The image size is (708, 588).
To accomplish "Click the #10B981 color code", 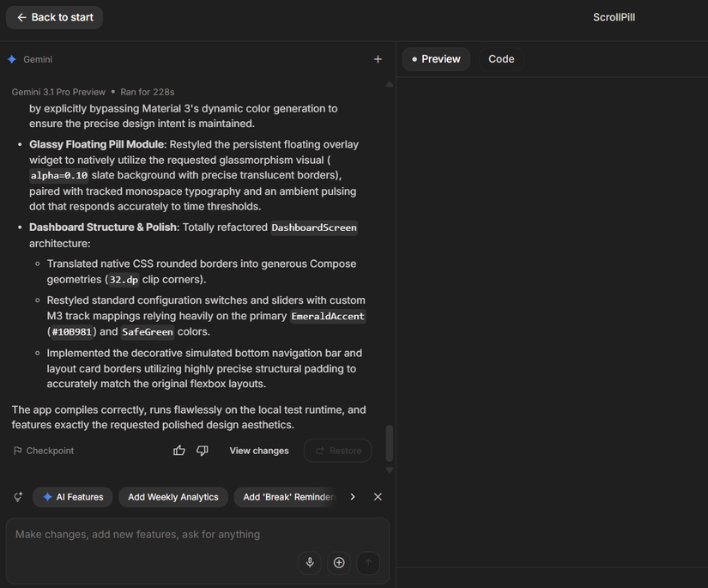I will [x=72, y=332].
